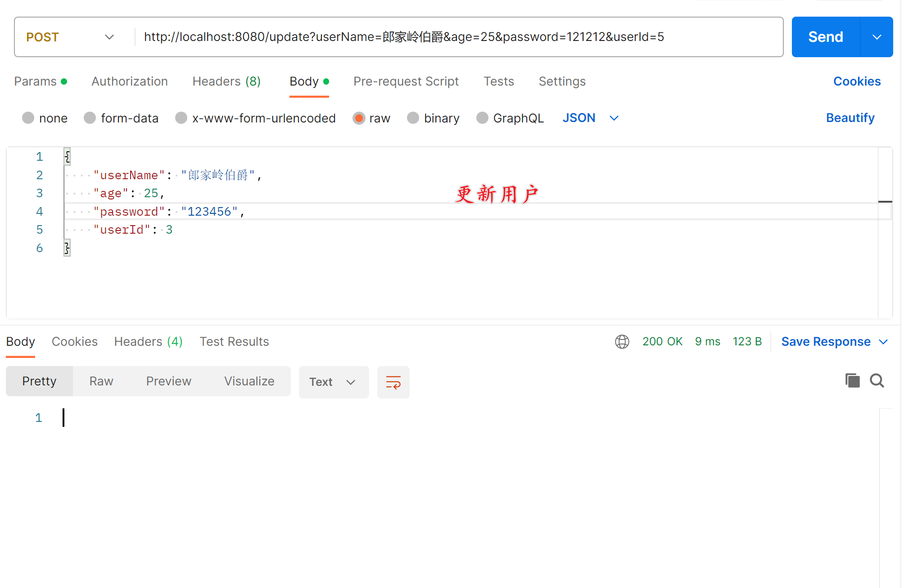The image size is (922, 588).
Task: Click the "password": "123456" line
Action: pos(169,212)
